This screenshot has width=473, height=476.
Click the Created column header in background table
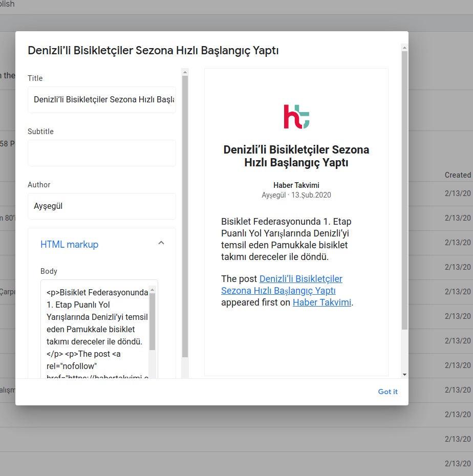click(458, 175)
